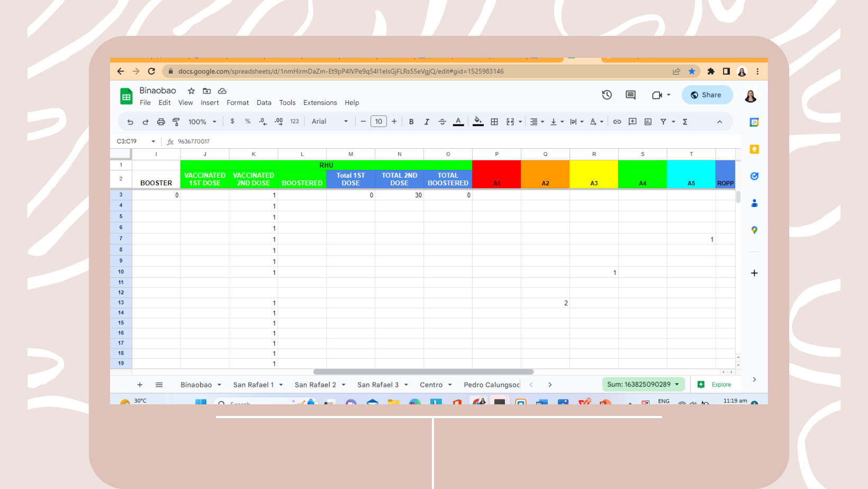Open the comment history panel
The width and height of the screenshot is (868, 489).
(x=630, y=95)
